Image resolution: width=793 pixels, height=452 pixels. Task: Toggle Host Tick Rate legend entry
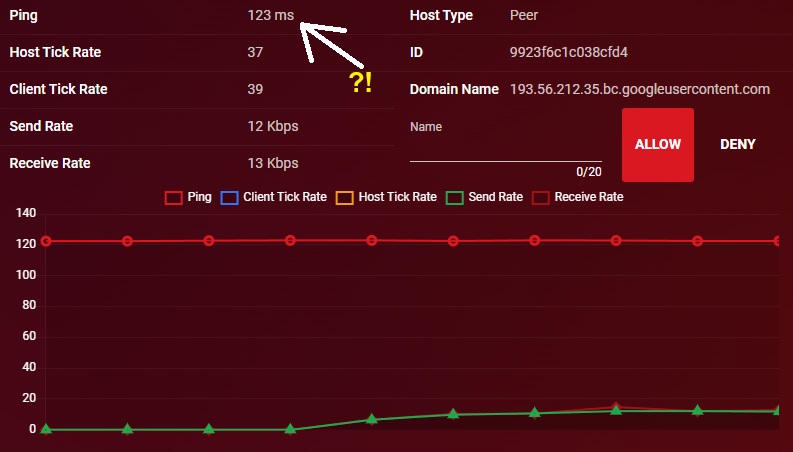coord(387,197)
